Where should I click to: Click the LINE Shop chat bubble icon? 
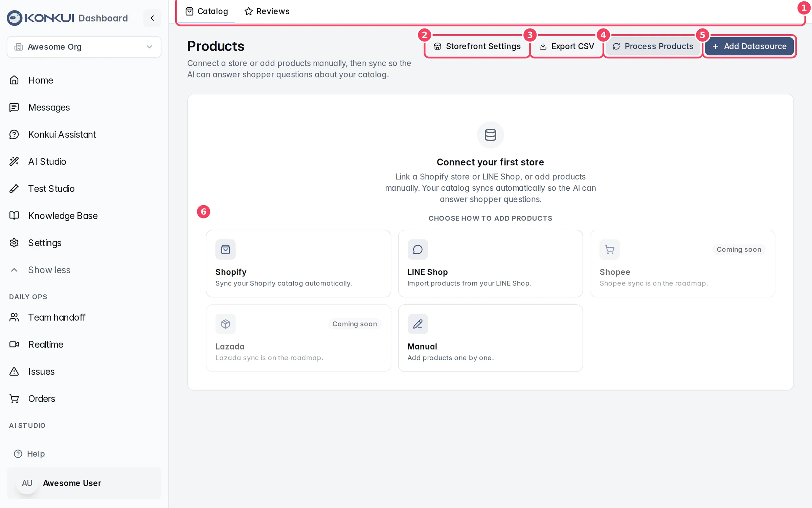[x=418, y=250]
